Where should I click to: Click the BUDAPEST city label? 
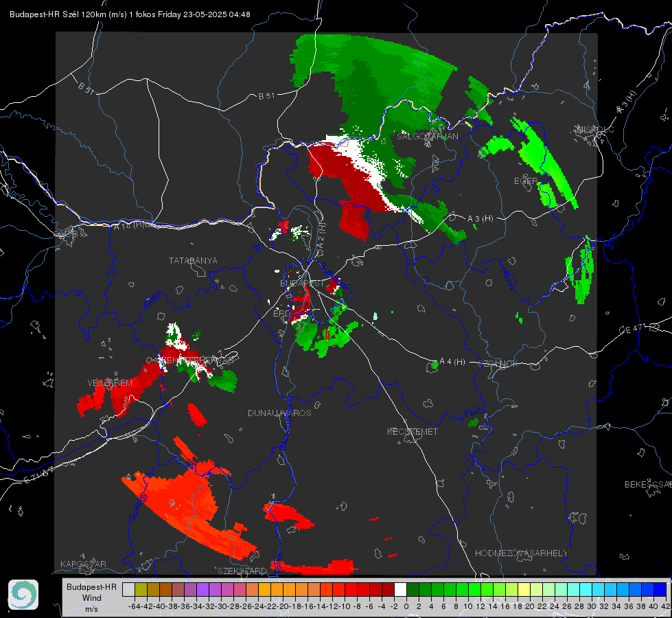tap(302, 284)
